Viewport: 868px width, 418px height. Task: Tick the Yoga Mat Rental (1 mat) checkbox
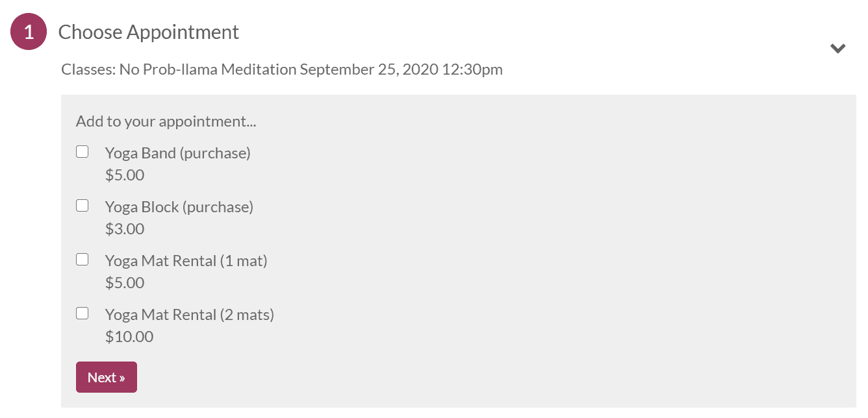coord(83,260)
